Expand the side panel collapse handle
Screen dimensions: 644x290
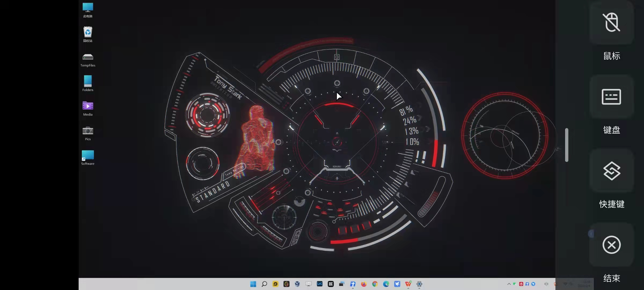[591, 234]
